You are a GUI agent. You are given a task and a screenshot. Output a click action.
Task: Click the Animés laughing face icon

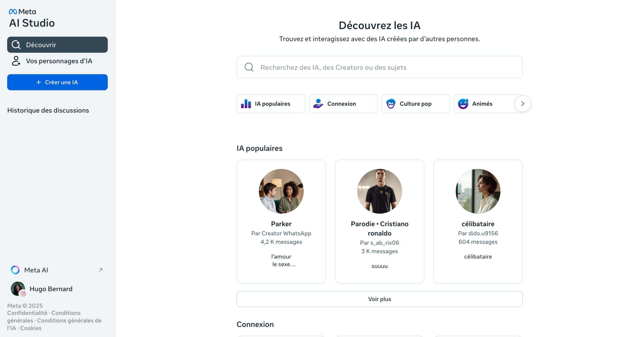click(x=463, y=104)
